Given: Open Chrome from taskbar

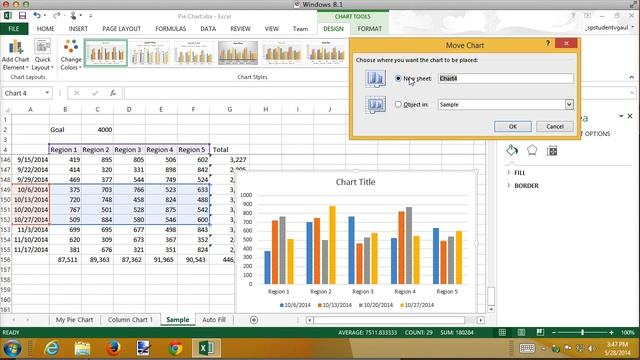Looking at the screenshot, I should 176,348.
